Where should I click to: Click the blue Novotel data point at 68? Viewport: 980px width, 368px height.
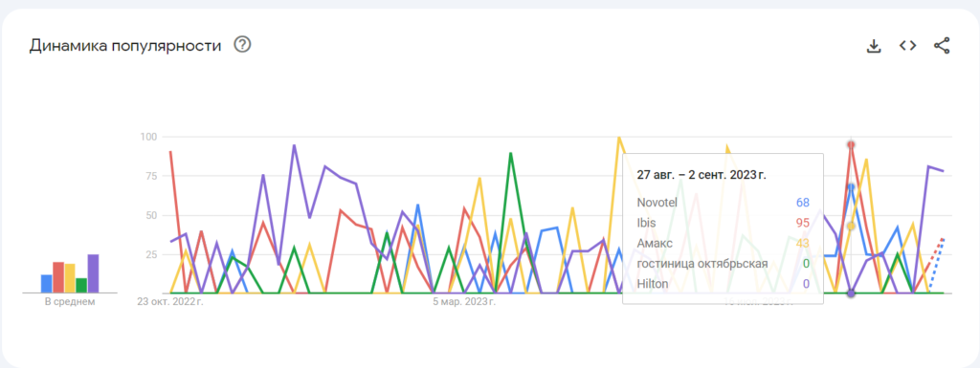tap(851, 186)
